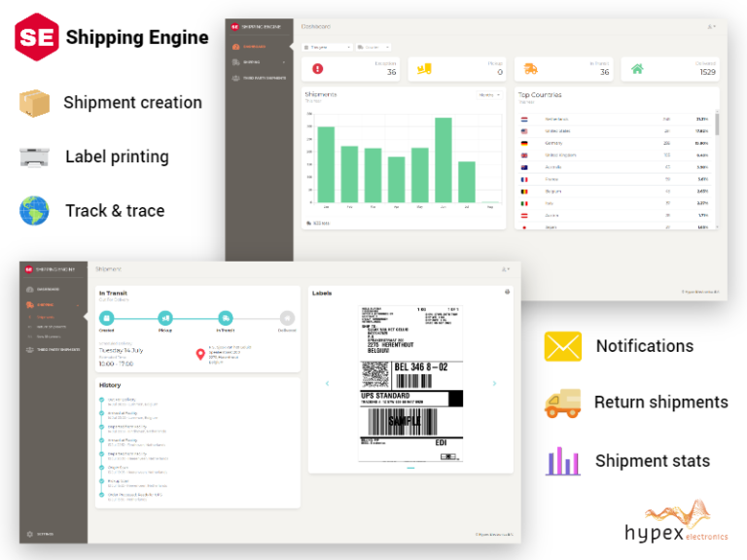Click the orange In Transit truck icon

click(530, 68)
